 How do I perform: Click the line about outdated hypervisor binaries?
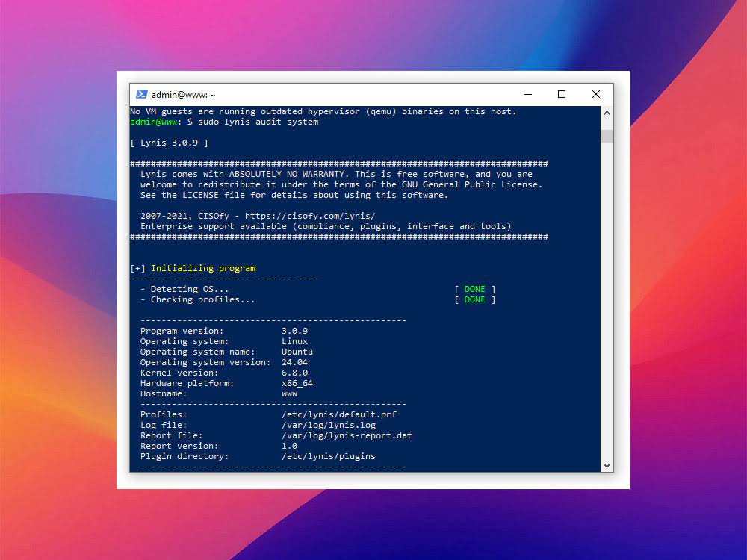tap(323, 111)
